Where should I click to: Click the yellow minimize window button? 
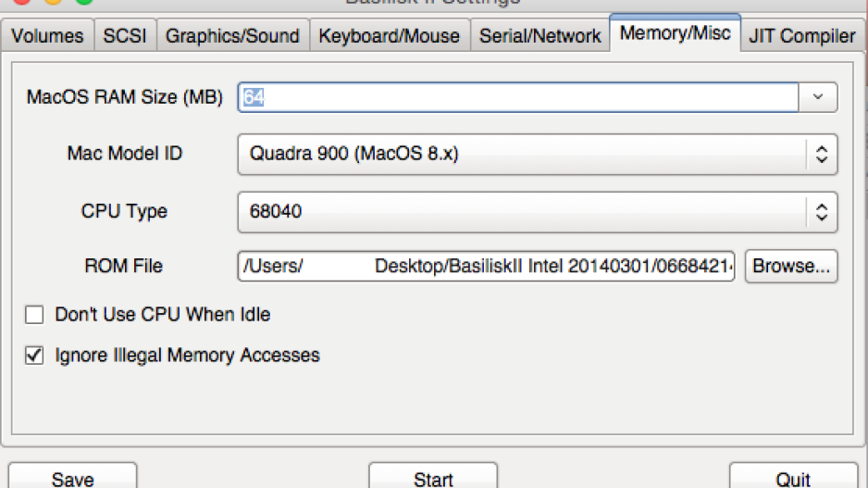coord(53,2)
